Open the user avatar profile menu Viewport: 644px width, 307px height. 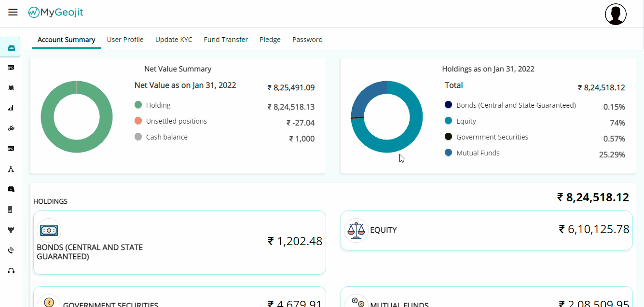click(616, 14)
